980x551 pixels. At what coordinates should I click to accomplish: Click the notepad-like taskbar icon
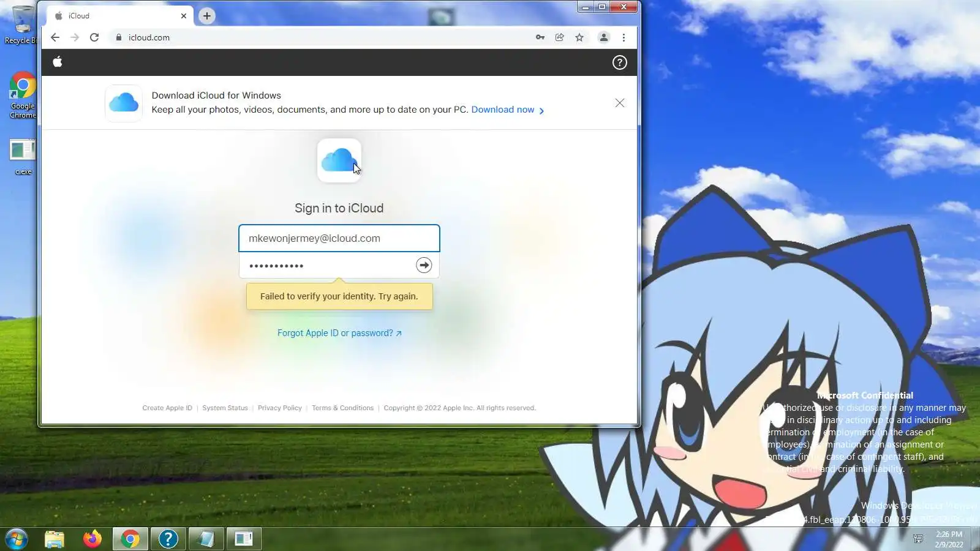[x=206, y=539]
